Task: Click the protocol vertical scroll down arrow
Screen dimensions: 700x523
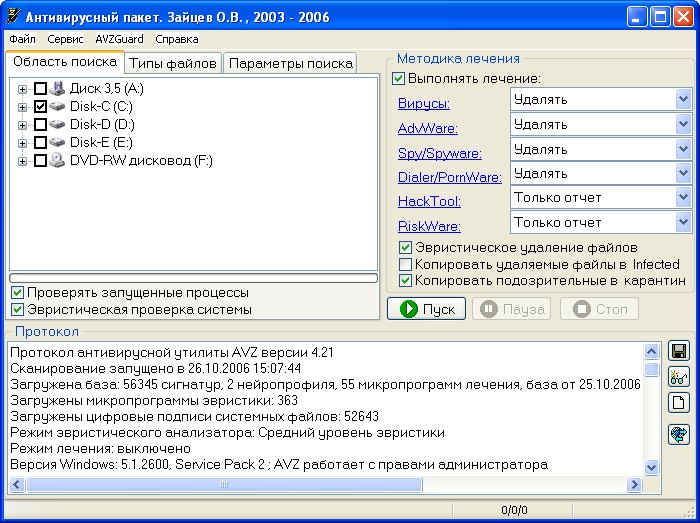Action: 651,467
